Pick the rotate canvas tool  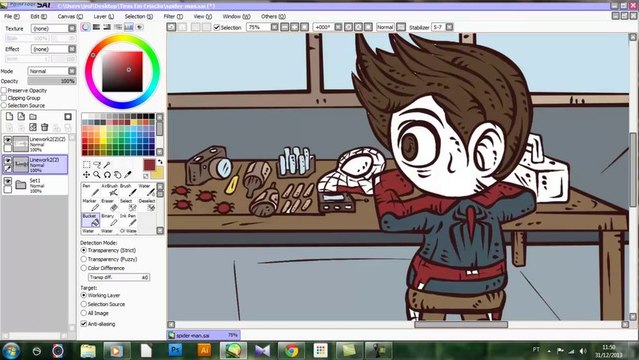(107, 175)
